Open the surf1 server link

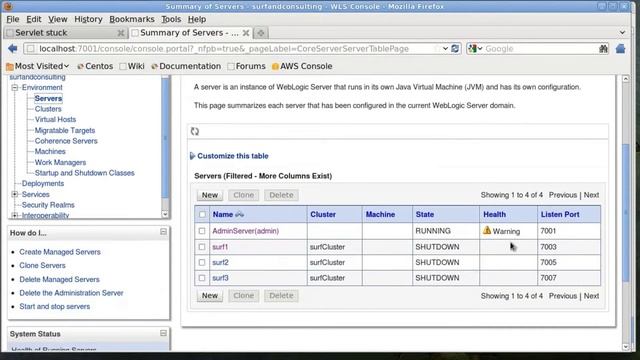coord(220,247)
